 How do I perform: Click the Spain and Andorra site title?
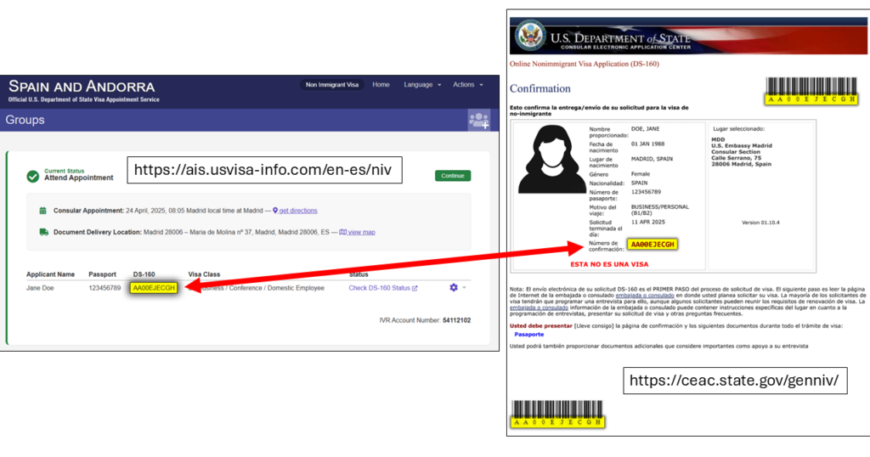82,87
